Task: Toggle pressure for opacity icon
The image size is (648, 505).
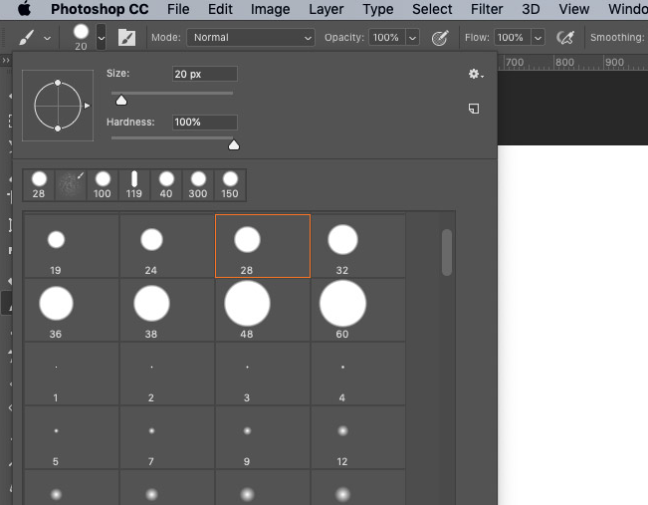Action: 440,38
